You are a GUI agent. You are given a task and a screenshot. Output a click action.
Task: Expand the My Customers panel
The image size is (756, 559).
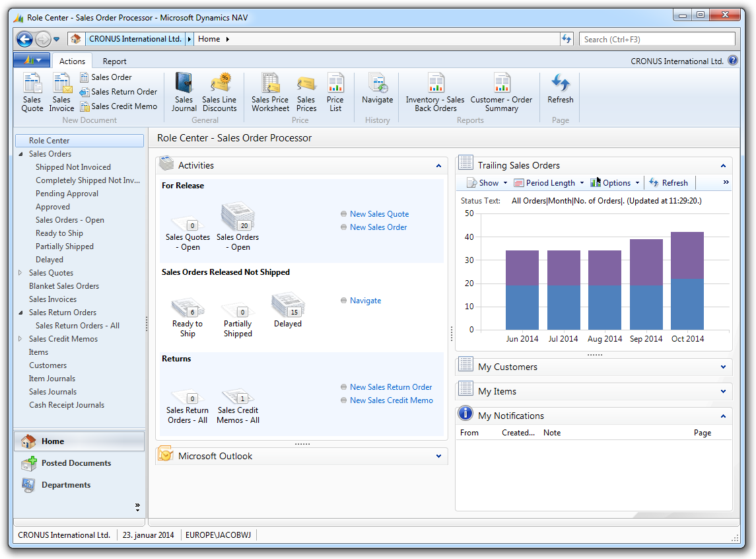point(723,367)
